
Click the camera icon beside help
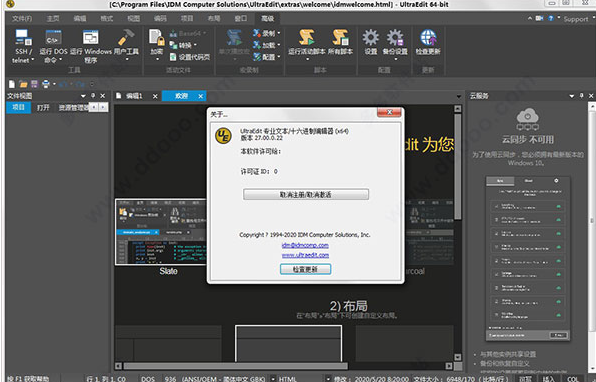(x=539, y=18)
